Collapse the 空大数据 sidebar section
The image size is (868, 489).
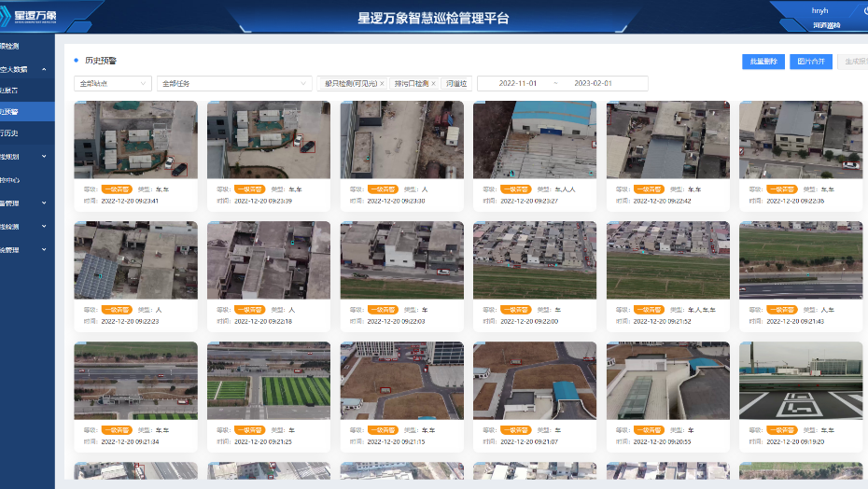click(x=45, y=69)
